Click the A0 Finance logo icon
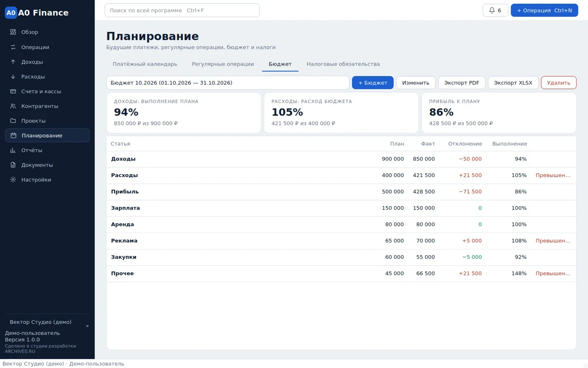The width and height of the screenshot is (588, 368). 11,13
